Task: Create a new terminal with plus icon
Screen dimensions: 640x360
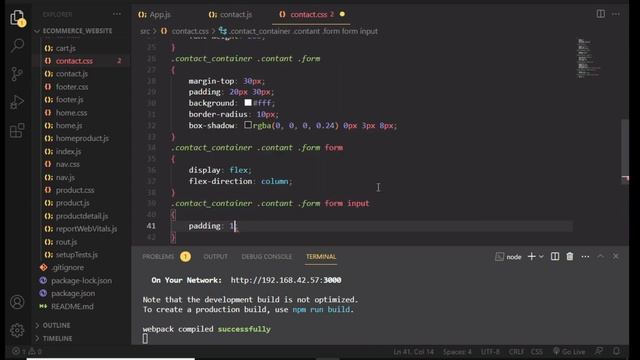Action: point(531,256)
